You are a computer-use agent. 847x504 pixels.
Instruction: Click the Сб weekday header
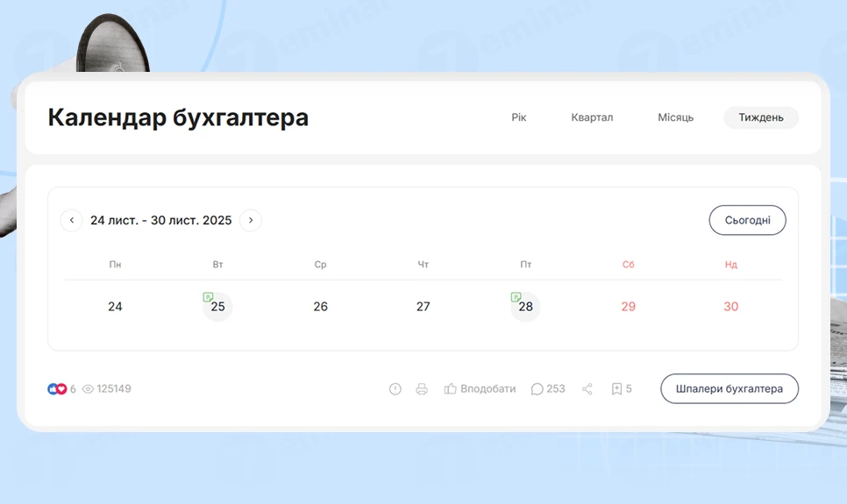[628, 265]
